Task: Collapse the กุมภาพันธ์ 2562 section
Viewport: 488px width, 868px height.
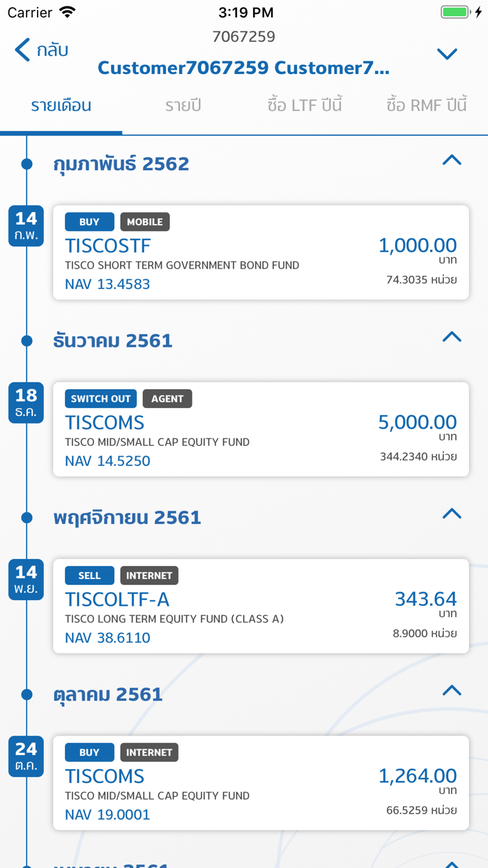Action: point(452,160)
